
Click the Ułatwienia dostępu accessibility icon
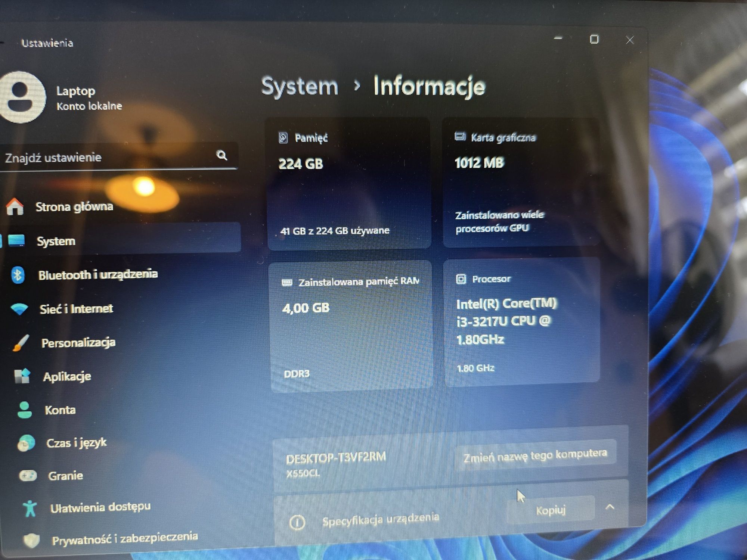click(30, 508)
